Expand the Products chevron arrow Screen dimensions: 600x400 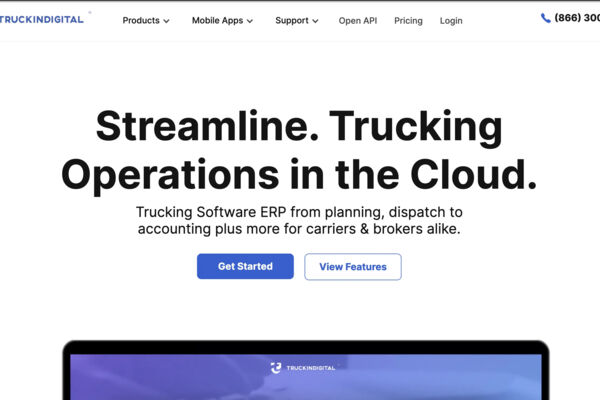[x=166, y=21]
